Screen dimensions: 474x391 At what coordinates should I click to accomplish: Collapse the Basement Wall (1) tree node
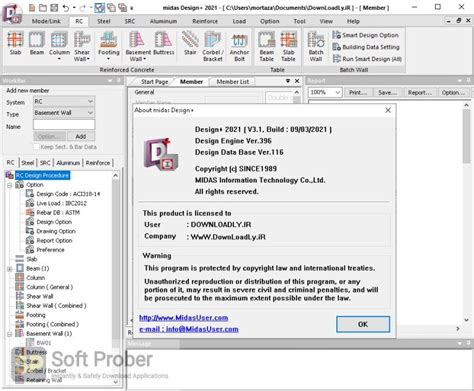point(10,334)
